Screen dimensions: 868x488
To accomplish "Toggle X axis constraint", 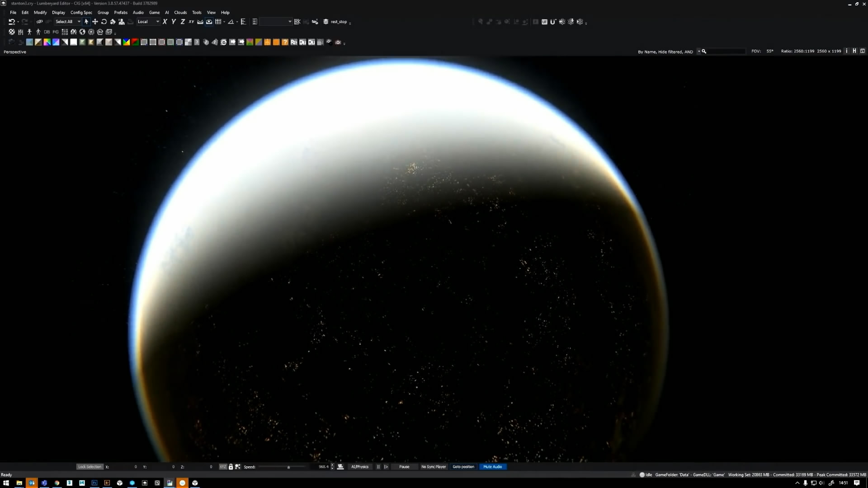I will click(165, 22).
